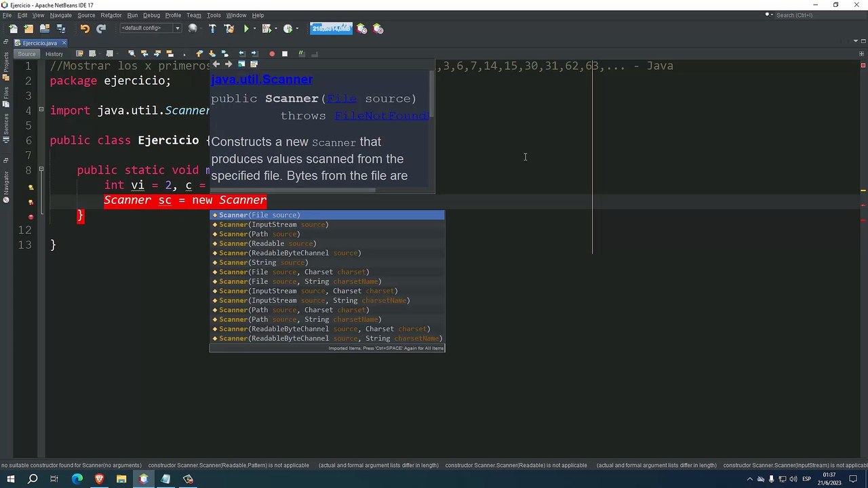Open the Navigate menu

tap(60, 15)
